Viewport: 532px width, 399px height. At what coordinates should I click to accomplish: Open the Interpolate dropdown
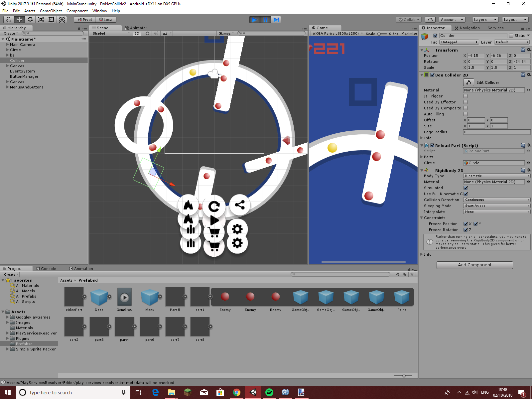(x=497, y=212)
